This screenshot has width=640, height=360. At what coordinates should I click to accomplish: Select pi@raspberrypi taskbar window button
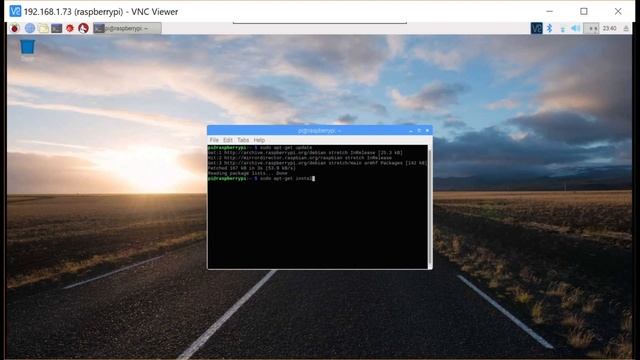point(127,28)
